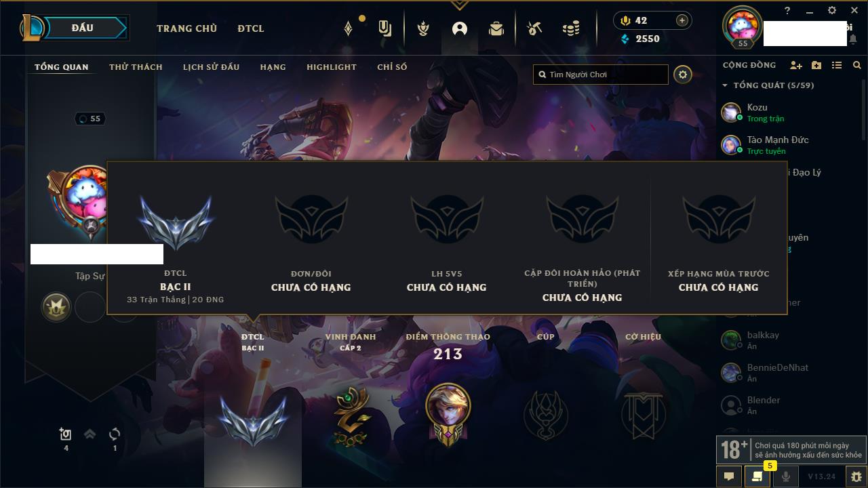Click the ĐẤU play button

point(81,28)
